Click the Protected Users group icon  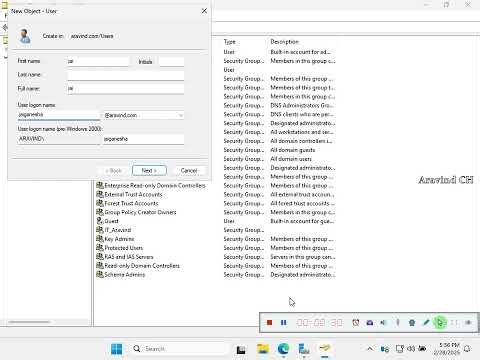coord(100,248)
